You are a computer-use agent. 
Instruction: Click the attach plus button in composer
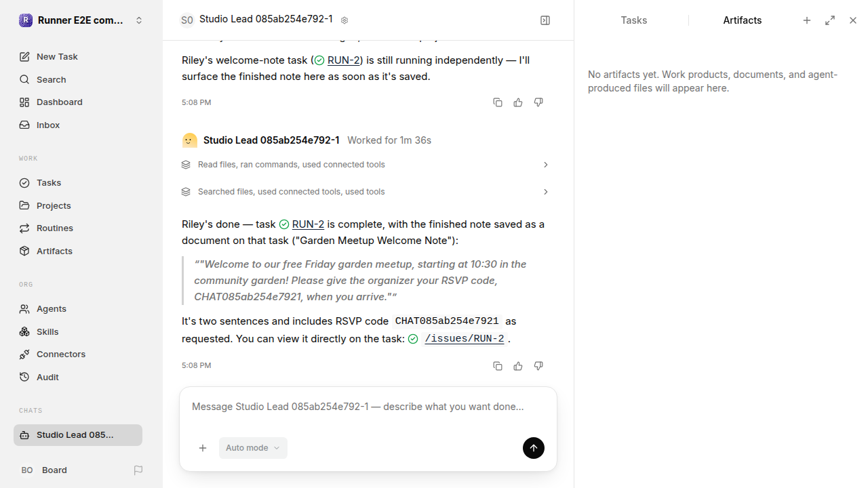point(203,448)
